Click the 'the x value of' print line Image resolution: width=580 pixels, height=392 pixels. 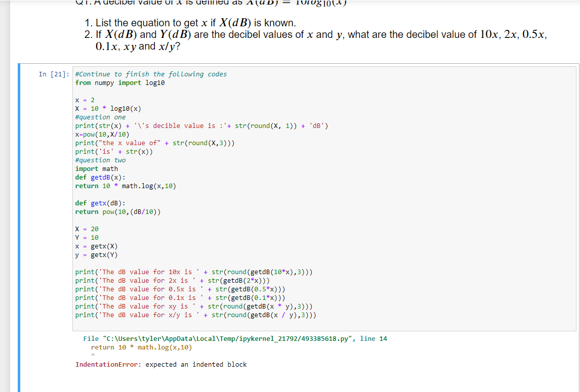(x=155, y=143)
